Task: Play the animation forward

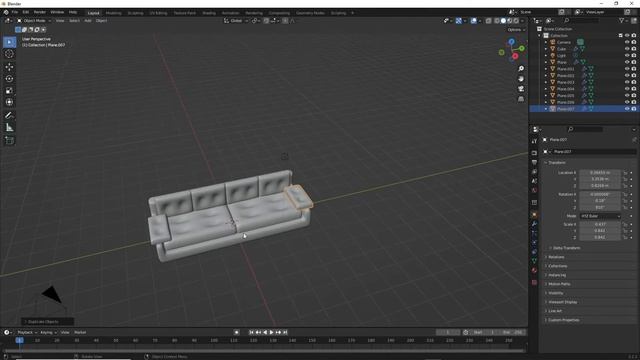Action: [x=271, y=332]
